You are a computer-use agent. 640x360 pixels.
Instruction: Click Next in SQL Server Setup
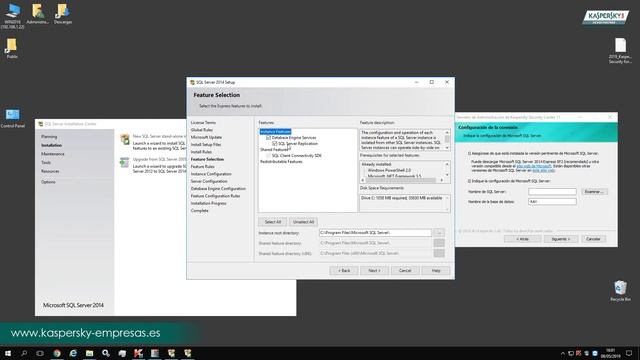point(374,271)
